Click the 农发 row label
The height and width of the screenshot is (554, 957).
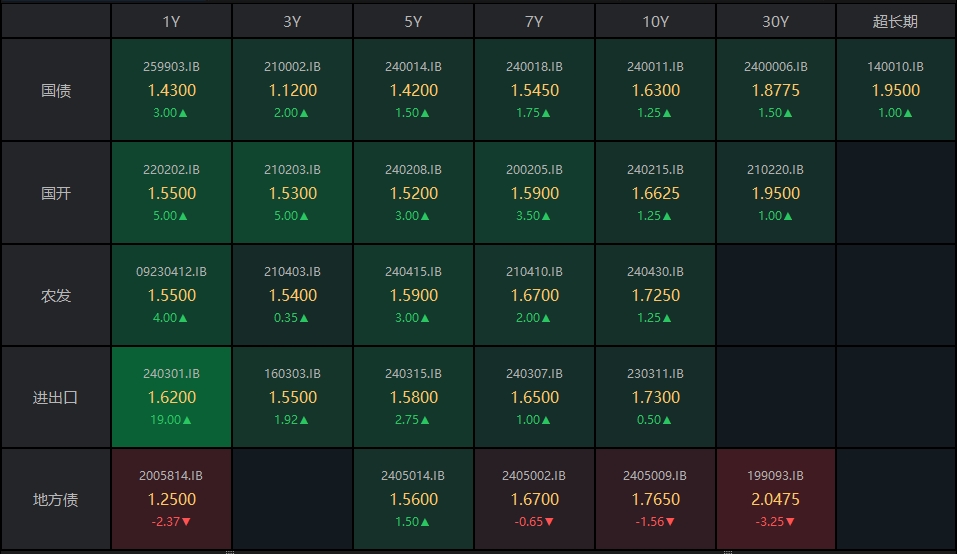pyautogui.click(x=56, y=296)
